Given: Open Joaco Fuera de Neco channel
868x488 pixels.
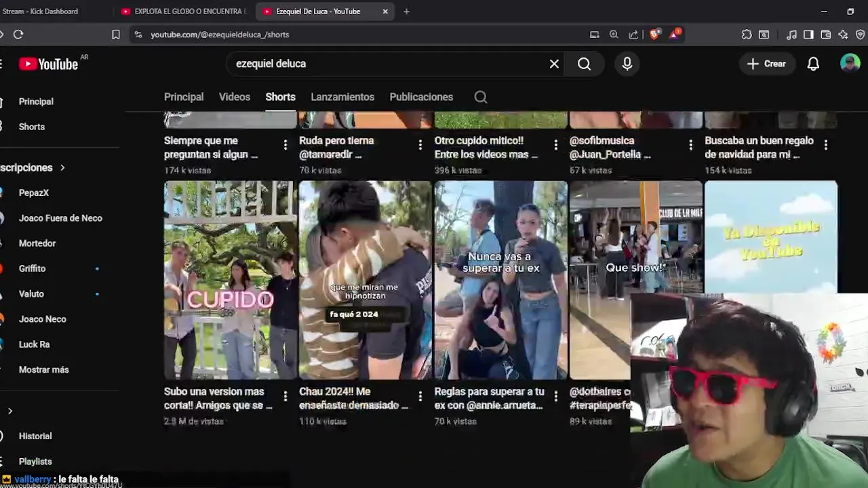Looking at the screenshot, I should pos(60,218).
